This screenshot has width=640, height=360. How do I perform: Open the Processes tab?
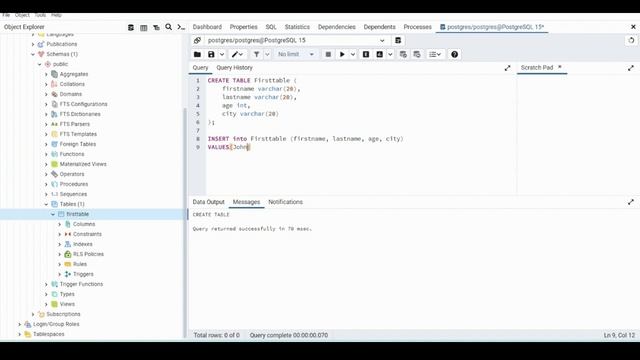pos(418,27)
